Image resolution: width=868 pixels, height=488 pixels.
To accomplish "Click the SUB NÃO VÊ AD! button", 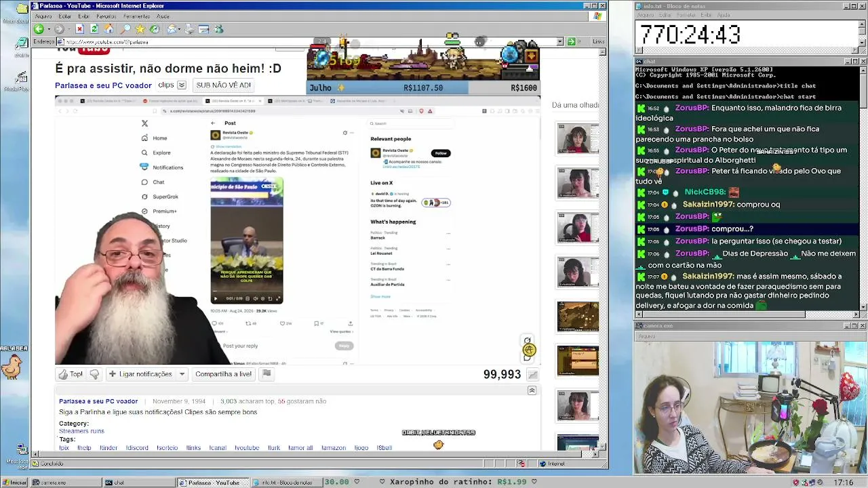I will [x=223, y=85].
